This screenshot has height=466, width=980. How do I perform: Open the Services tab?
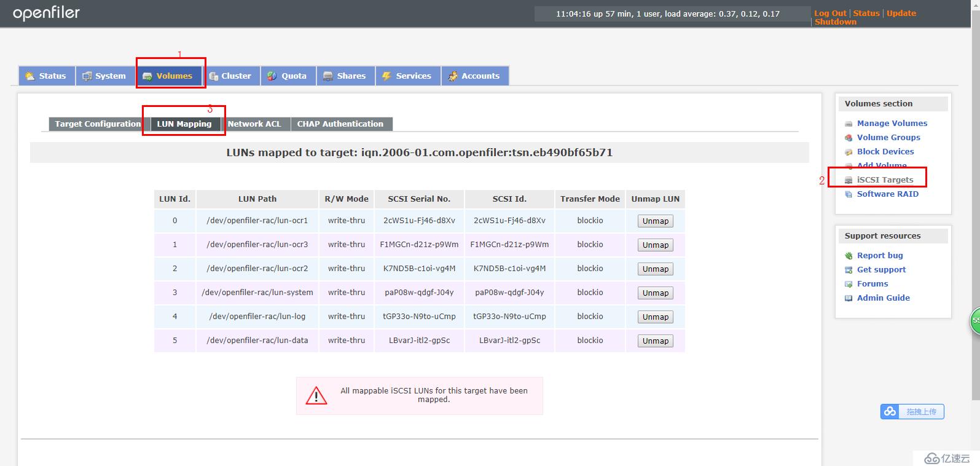tap(408, 76)
